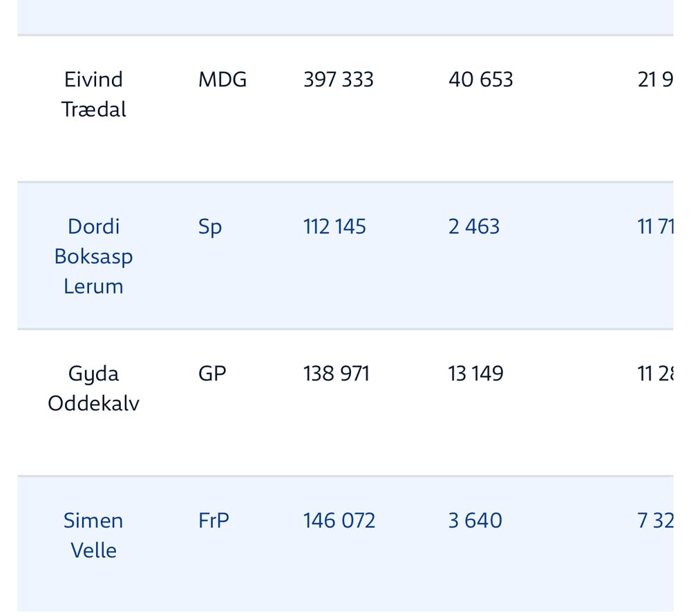This screenshot has height=616, width=691.
Task: Select the value 112 145
Action: [334, 227]
